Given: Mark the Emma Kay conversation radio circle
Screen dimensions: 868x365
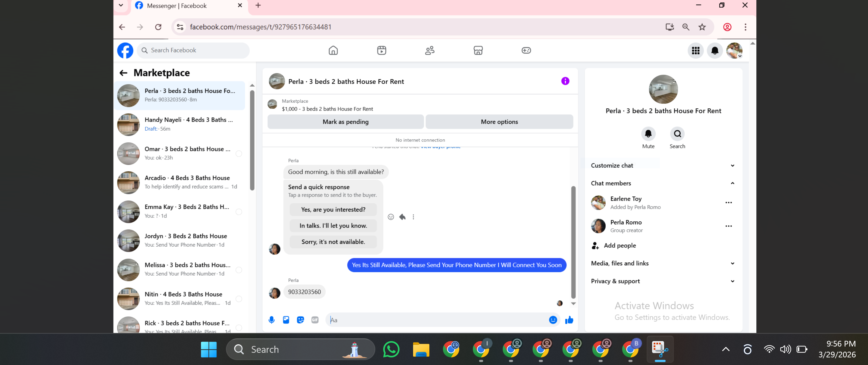Looking at the screenshot, I should (238, 212).
